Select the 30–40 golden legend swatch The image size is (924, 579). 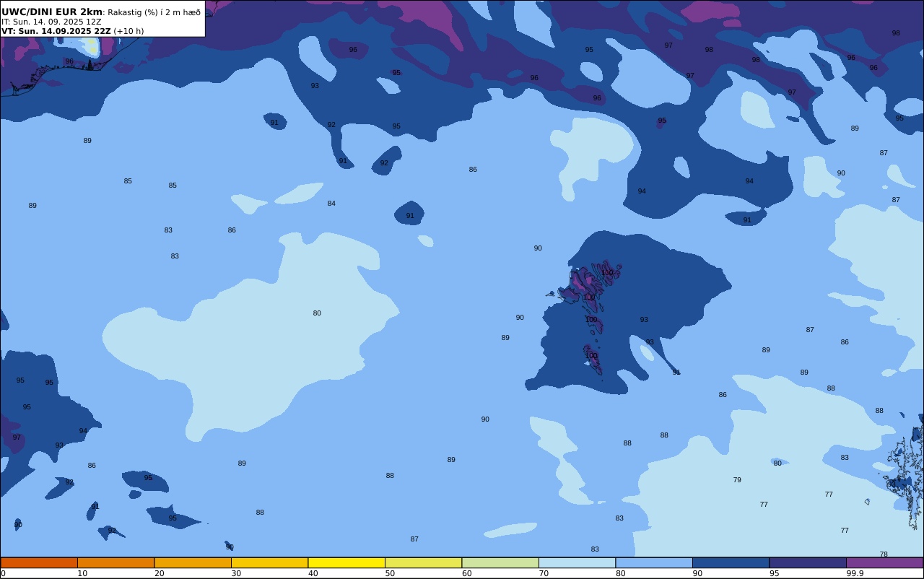click(x=269, y=562)
